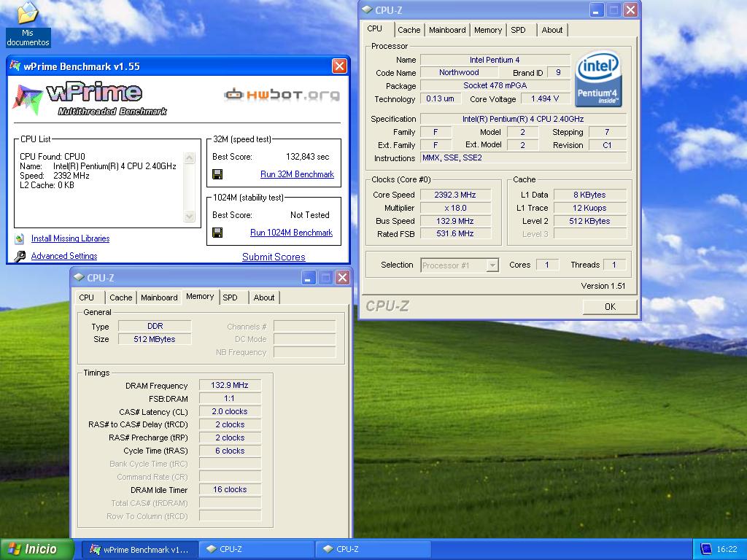Click wPrime title bar app icon
Image resolution: width=747 pixels, height=560 pixels.
(x=15, y=66)
